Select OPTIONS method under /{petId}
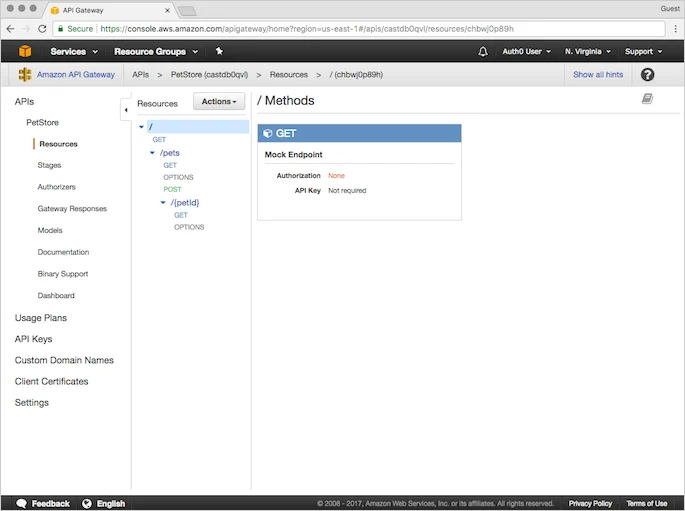 tap(189, 227)
